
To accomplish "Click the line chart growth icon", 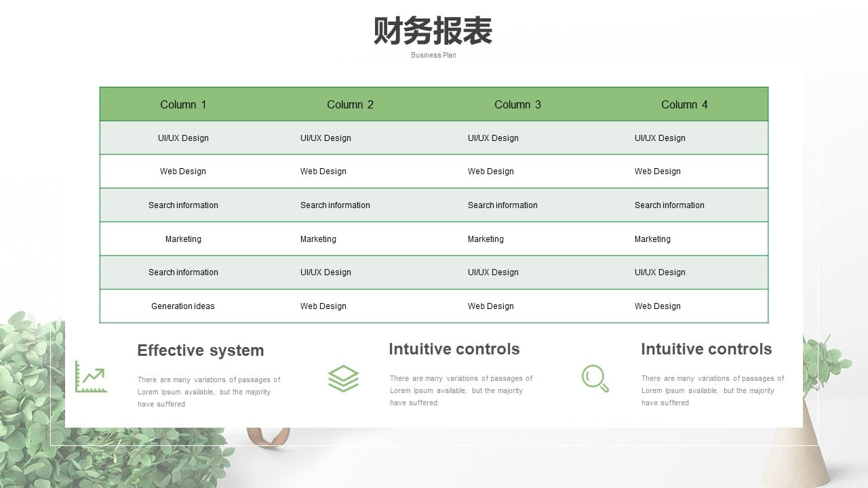I will [91, 377].
